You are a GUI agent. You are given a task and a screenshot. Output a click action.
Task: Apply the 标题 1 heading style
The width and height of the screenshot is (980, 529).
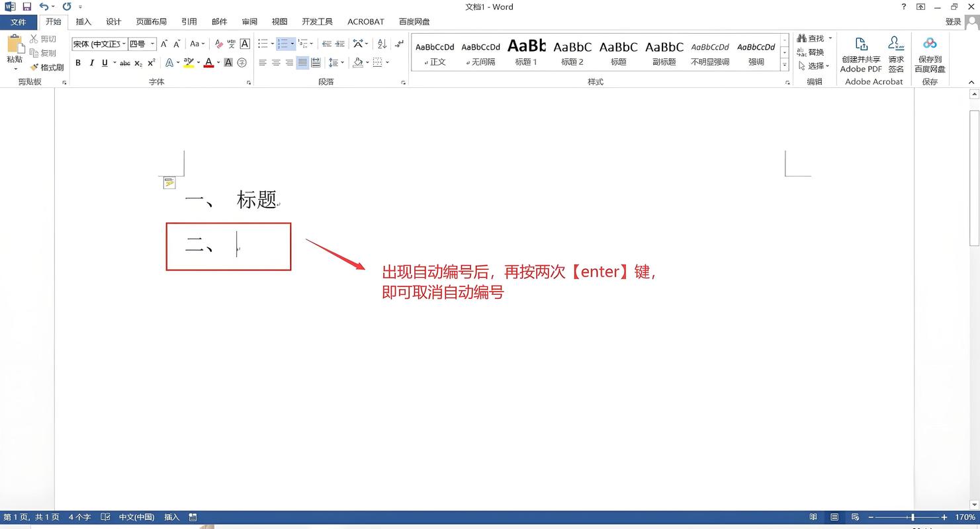click(x=526, y=53)
